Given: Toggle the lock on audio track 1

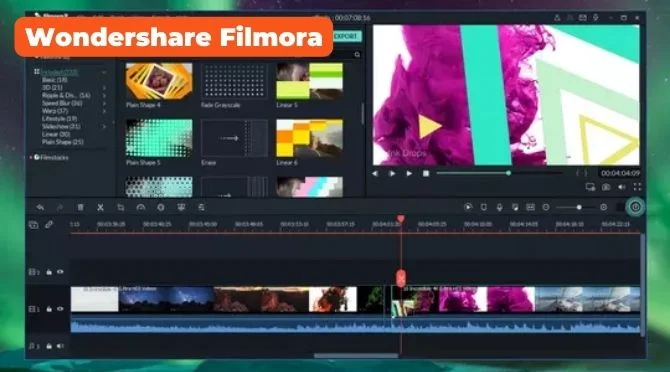Looking at the screenshot, I should [x=49, y=346].
